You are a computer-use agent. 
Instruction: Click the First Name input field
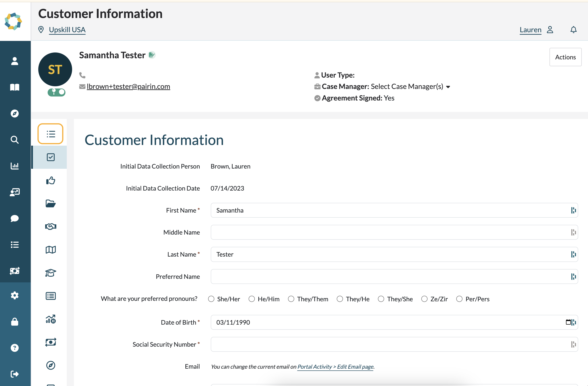[394, 210]
